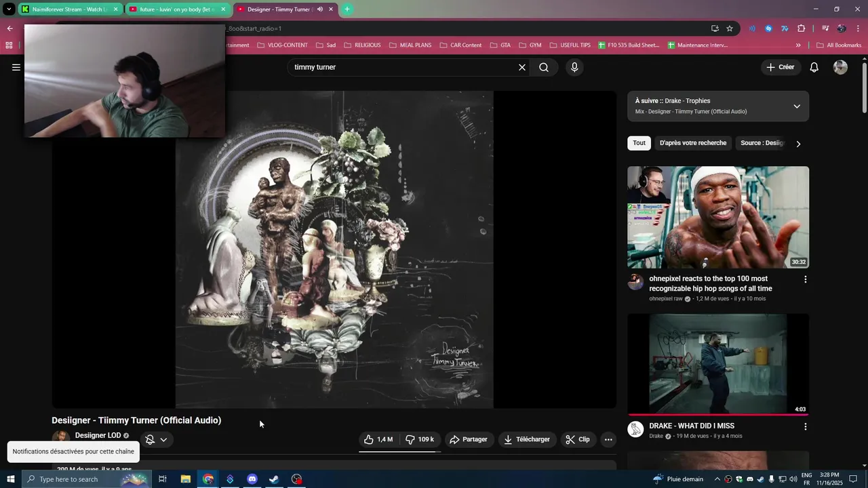Open media control music note icon

click(x=825, y=28)
